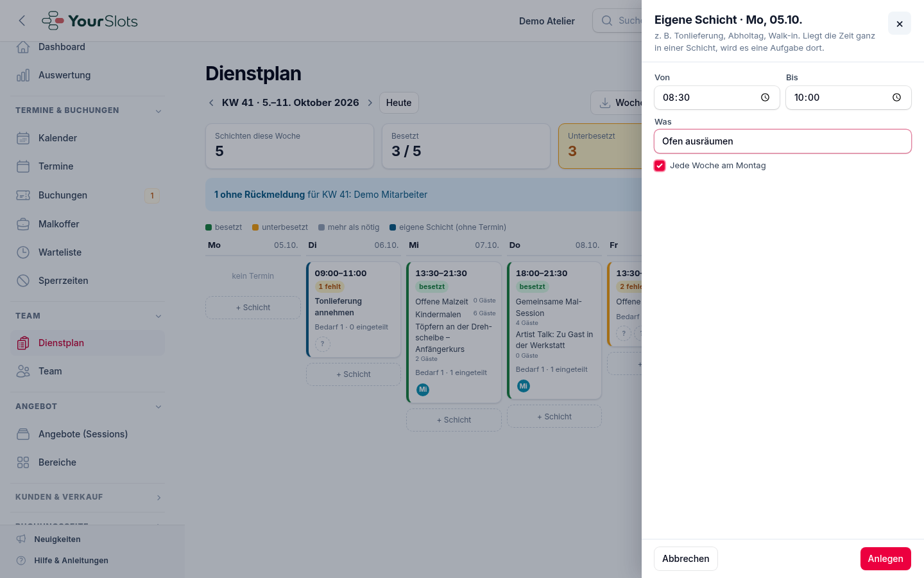Screen dimensions: 924x578
Task: Collapse the Team sidebar section
Action: [x=158, y=316]
